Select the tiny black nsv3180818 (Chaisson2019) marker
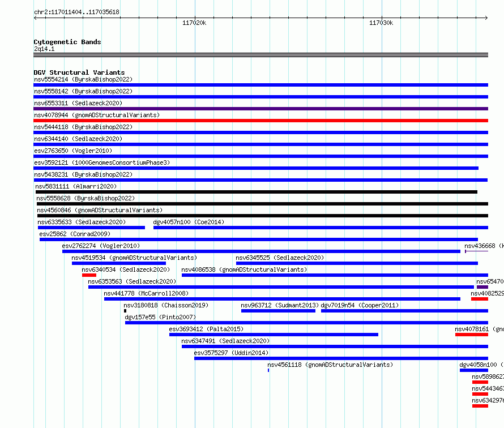The image size is (504, 428). point(125,311)
